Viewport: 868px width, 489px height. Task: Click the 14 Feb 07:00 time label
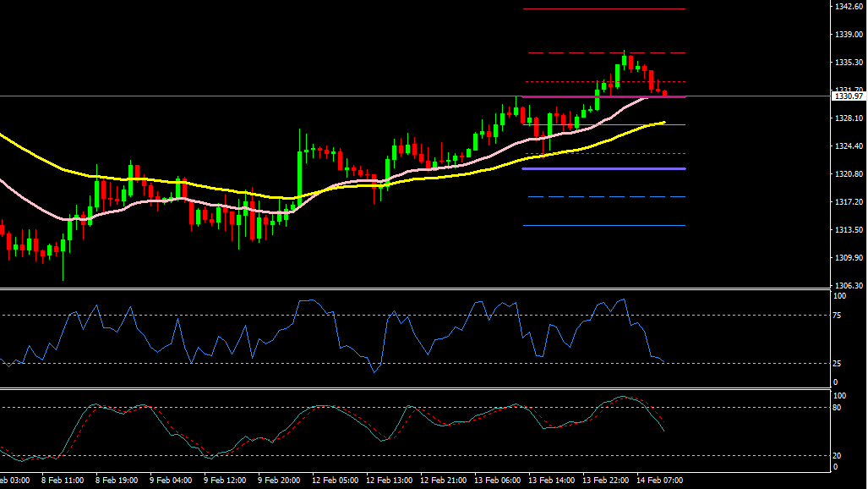pyautogui.click(x=659, y=481)
